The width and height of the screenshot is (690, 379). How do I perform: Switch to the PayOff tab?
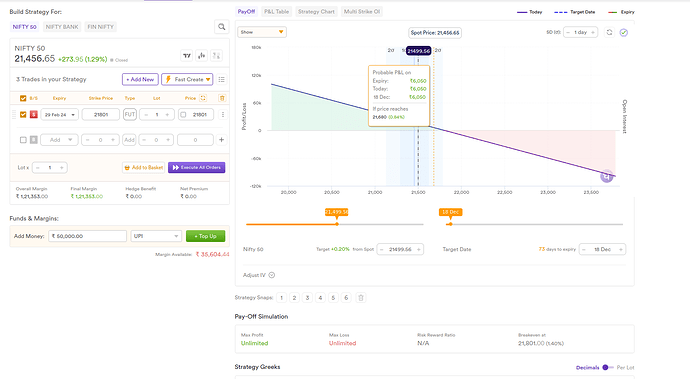pos(246,11)
